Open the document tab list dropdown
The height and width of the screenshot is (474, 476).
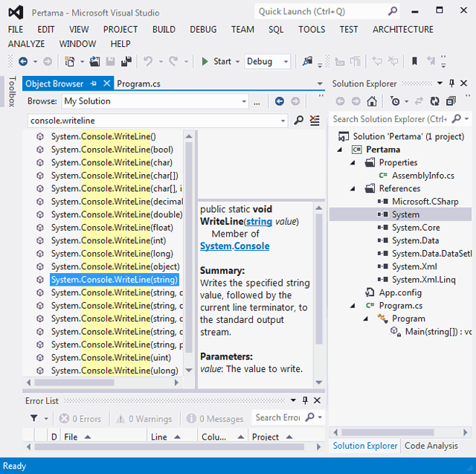point(319,83)
